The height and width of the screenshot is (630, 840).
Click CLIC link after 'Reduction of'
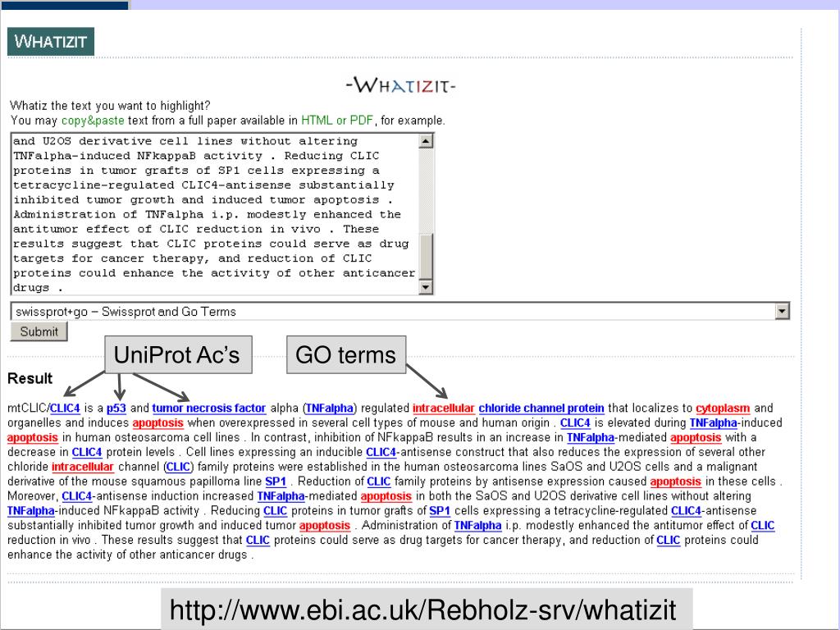coord(379,481)
